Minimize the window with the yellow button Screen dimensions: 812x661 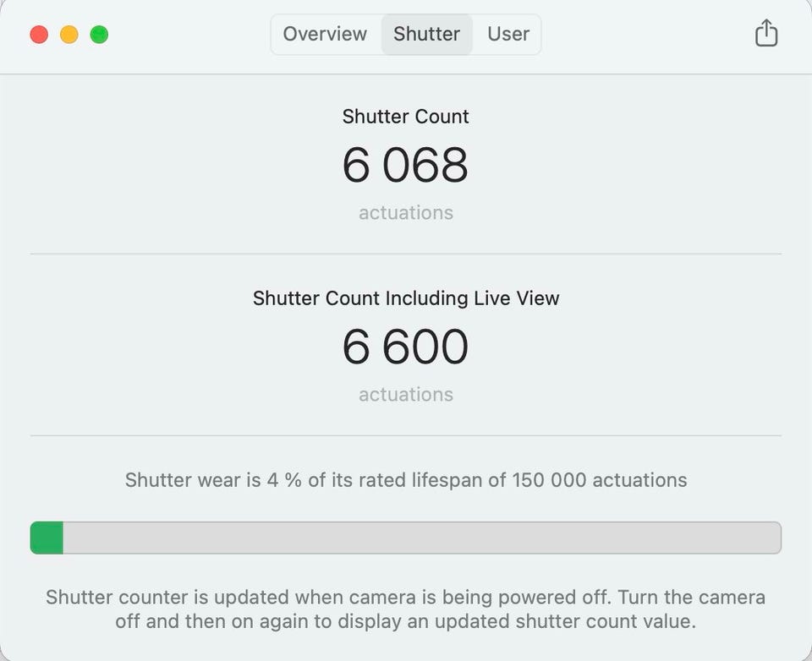69,35
